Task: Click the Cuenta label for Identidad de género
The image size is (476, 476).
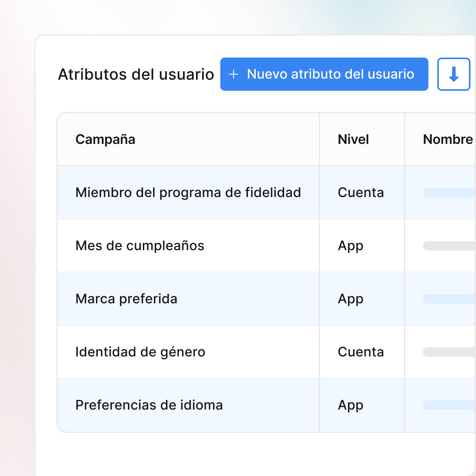Action: point(361,352)
